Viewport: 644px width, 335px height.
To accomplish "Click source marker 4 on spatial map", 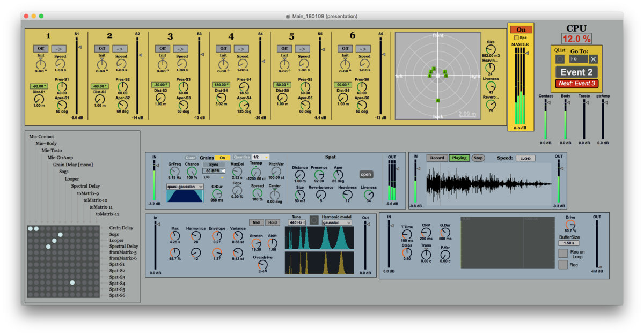I will pos(438,100).
